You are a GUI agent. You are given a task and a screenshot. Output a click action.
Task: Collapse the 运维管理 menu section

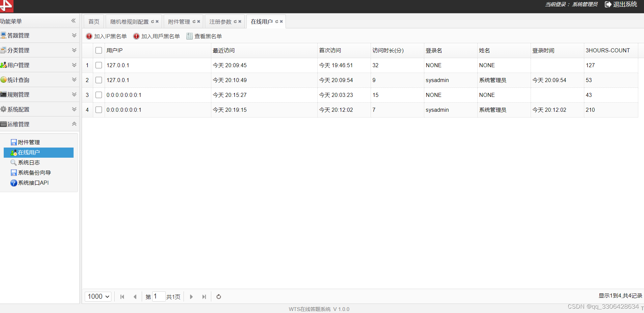point(74,124)
